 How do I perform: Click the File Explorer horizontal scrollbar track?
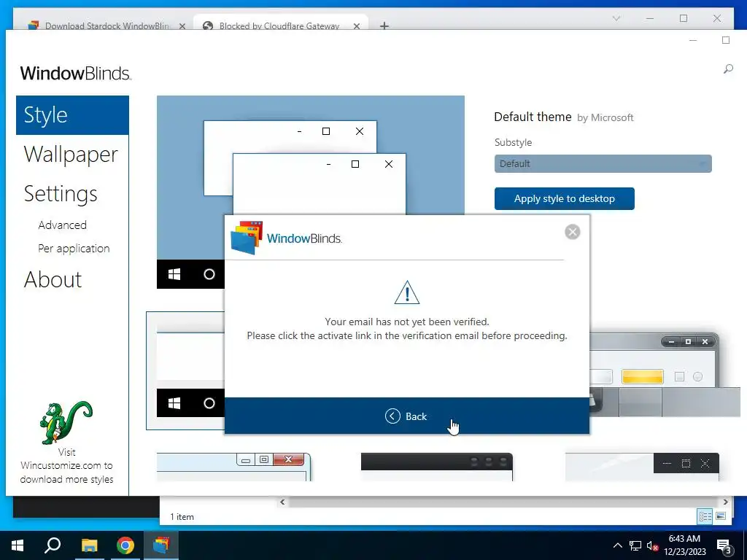[504, 502]
